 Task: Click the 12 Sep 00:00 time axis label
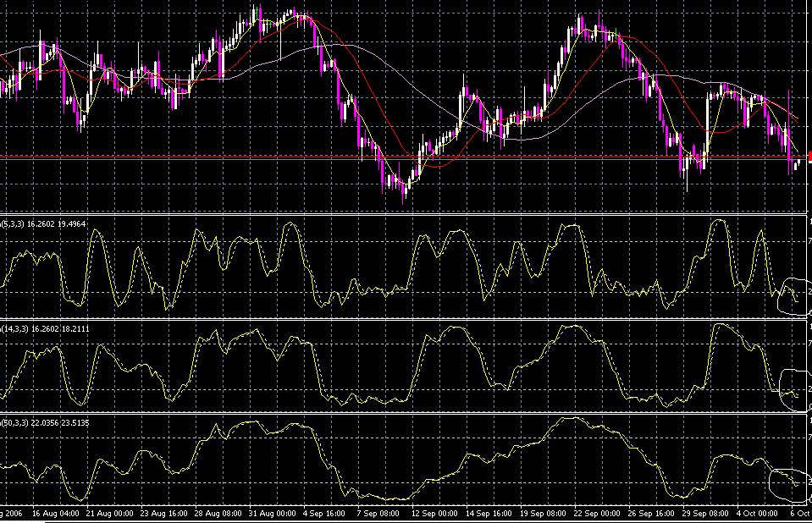[x=434, y=514]
